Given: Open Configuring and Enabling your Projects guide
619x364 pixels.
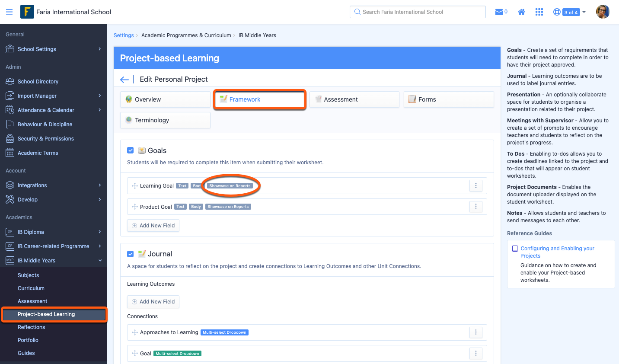Looking at the screenshot, I should click(x=557, y=252).
